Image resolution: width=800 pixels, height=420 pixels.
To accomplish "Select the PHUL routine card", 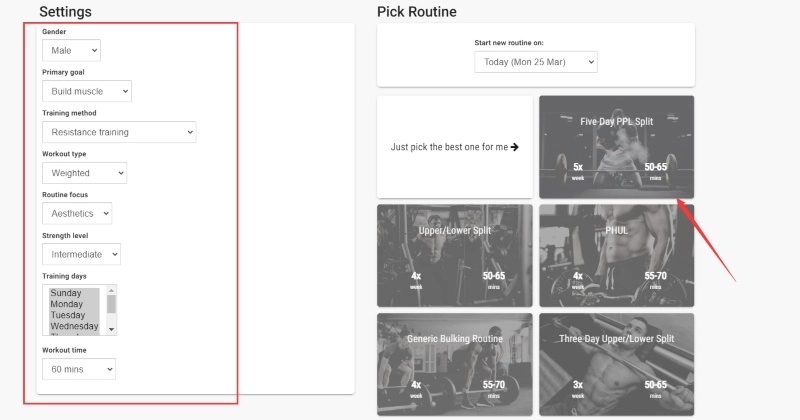I will 616,255.
